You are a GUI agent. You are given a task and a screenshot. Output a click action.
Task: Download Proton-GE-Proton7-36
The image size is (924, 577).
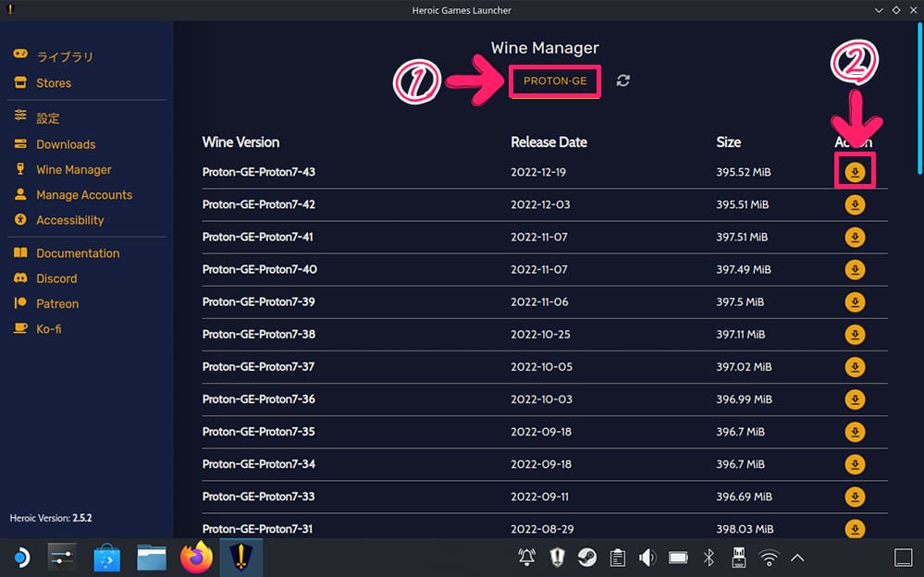(855, 399)
